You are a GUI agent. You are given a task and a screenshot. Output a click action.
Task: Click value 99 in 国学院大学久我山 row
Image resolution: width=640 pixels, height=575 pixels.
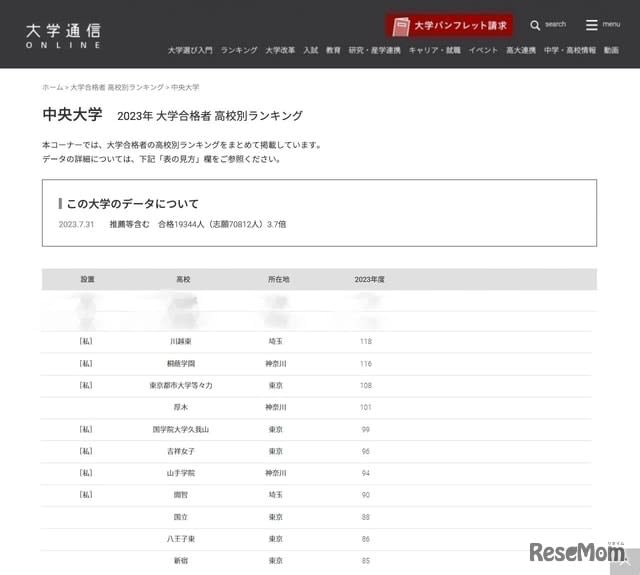pyautogui.click(x=366, y=429)
